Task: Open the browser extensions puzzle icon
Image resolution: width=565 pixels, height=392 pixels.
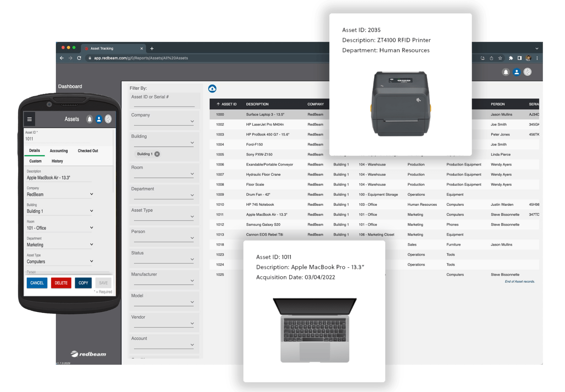Action: (511, 58)
